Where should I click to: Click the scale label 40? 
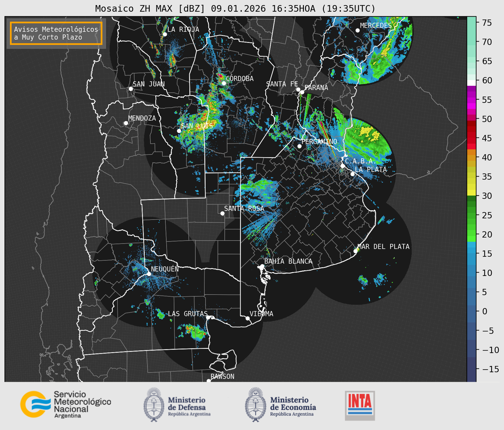(487, 157)
